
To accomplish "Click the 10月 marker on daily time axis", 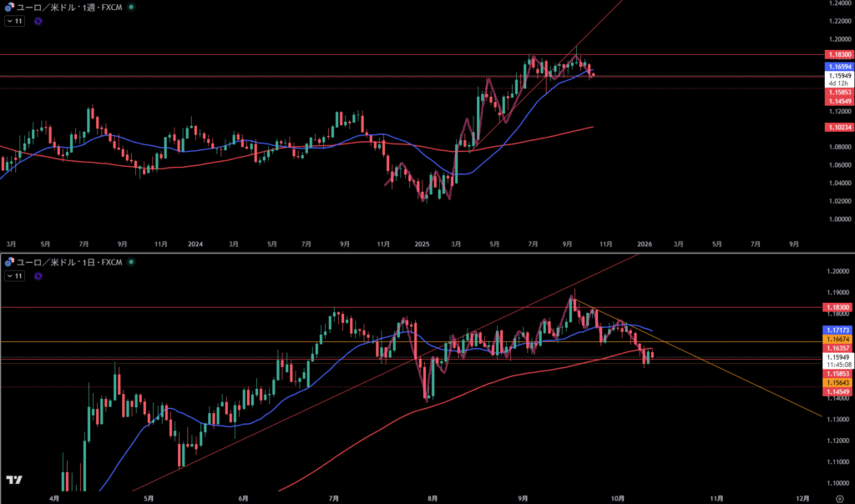I will click(x=617, y=497).
